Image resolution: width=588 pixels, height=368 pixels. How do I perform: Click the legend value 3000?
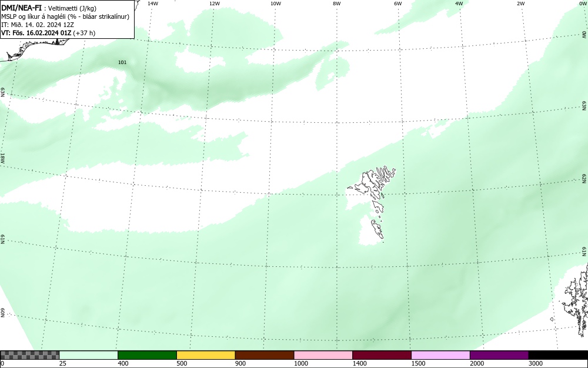[536, 363]
